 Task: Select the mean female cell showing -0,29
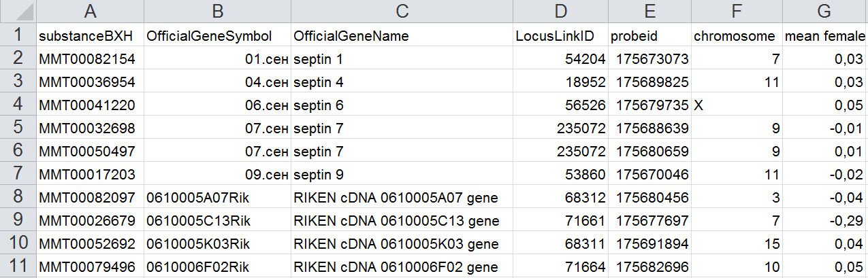pos(824,221)
